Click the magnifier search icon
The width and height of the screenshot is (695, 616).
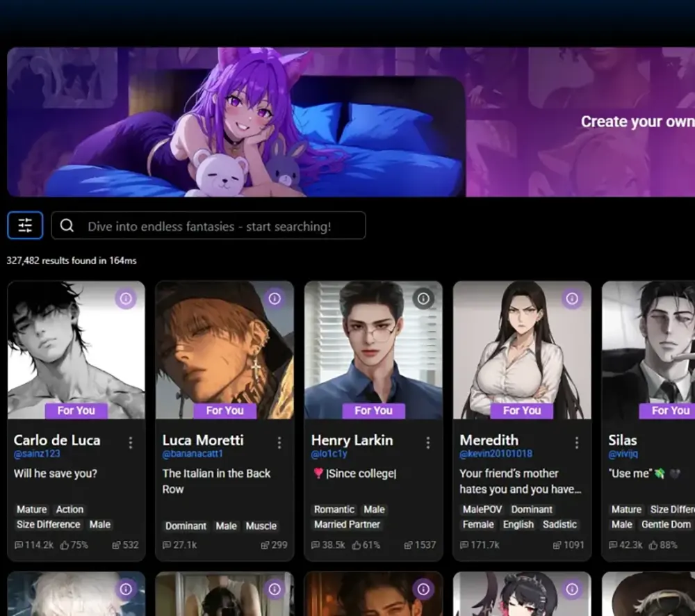tap(67, 226)
